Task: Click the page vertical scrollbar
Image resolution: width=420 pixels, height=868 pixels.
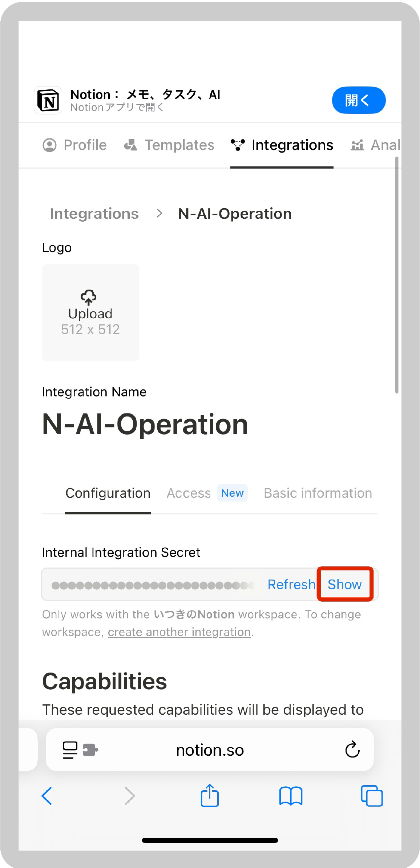Action: [397, 275]
